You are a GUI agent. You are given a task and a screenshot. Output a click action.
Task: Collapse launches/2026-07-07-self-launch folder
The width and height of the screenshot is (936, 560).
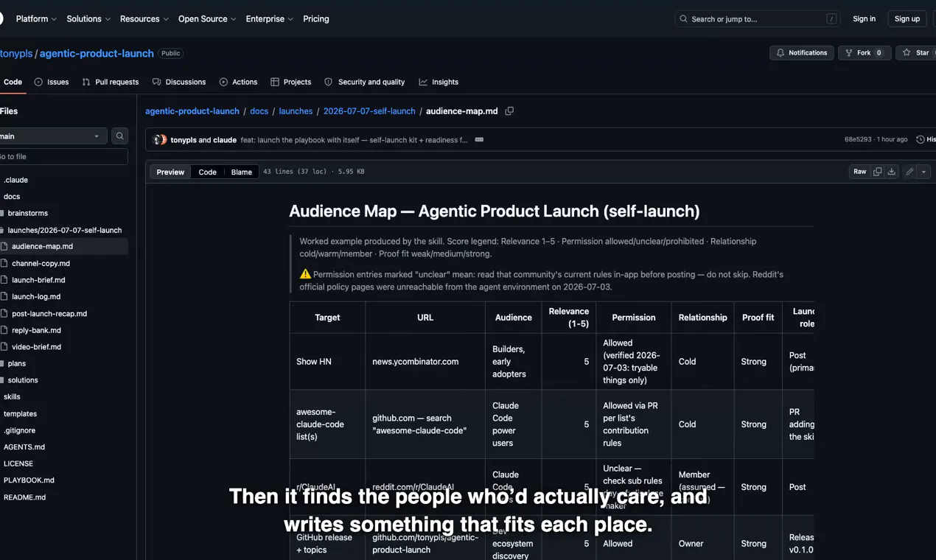pos(65,230)
